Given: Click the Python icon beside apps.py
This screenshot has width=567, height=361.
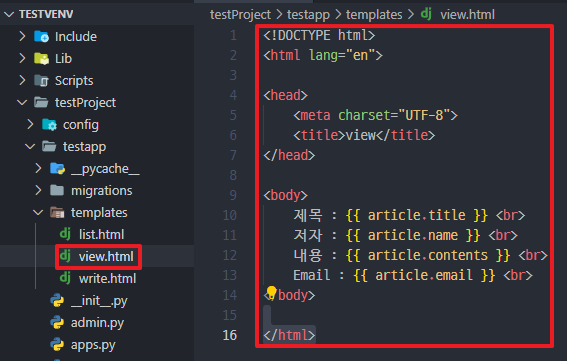Looking at the screenshot, I should (57, 345).
